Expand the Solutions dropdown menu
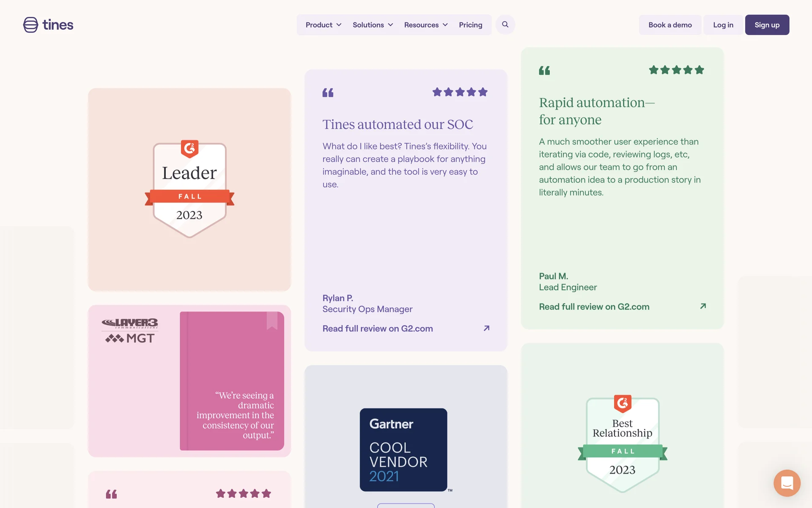The image size is (812, 508). [x=373, y=25]
